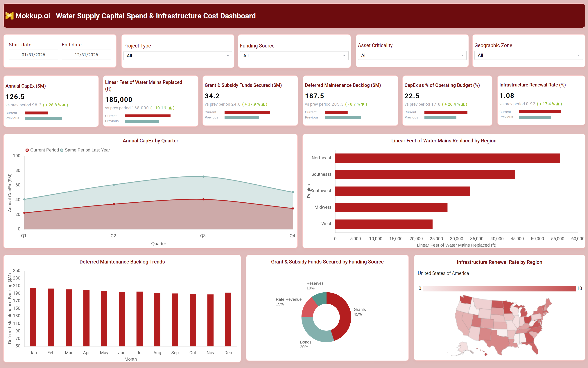The height and width of the screenshot is (368, 588).
Task: Click the up-arrow icon beside +28.8 %
Action: click(x=64, y=105)
